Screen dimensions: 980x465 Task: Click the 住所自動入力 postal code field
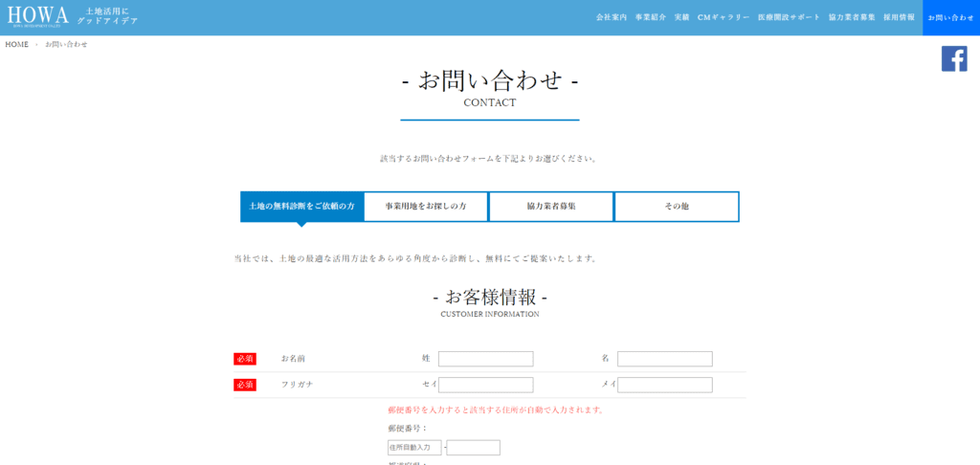click(414, 448)
